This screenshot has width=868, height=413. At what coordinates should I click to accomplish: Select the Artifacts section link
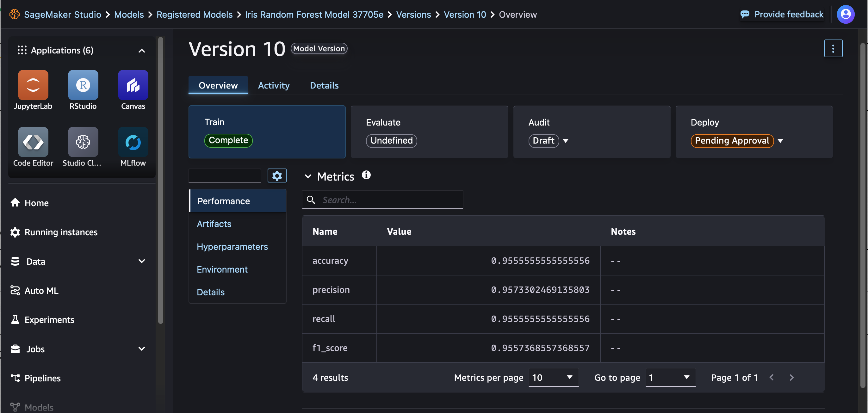[x=215, y=224]
